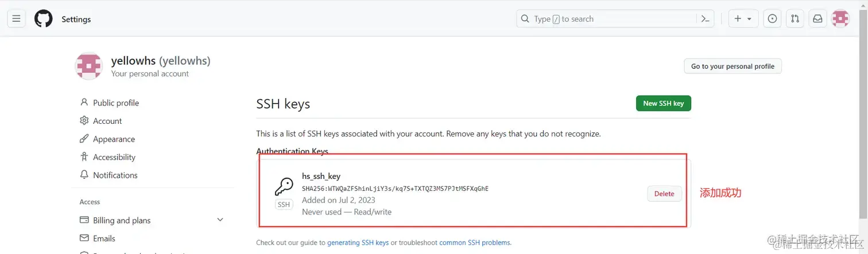Click the GitHub logo icon
Image resolution: width=868 pixels, height=254 pixels.
pyautogui.click(x=44, y=19)
